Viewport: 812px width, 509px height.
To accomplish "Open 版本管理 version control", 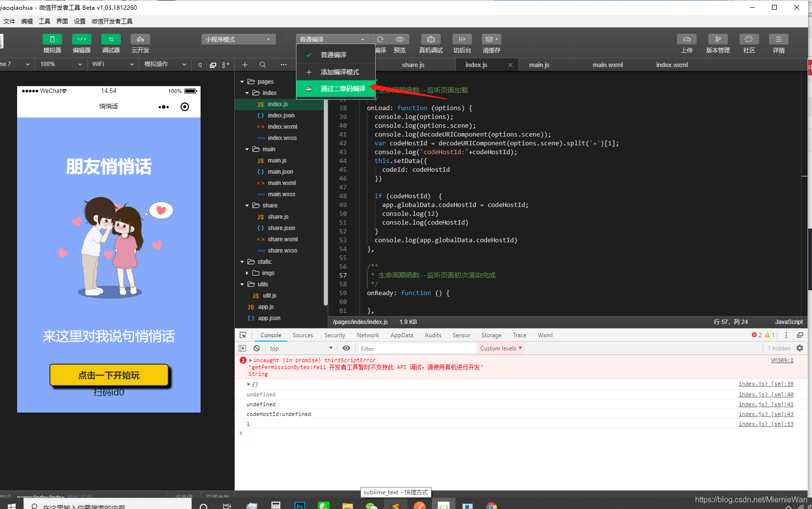I will click(718, 39).
